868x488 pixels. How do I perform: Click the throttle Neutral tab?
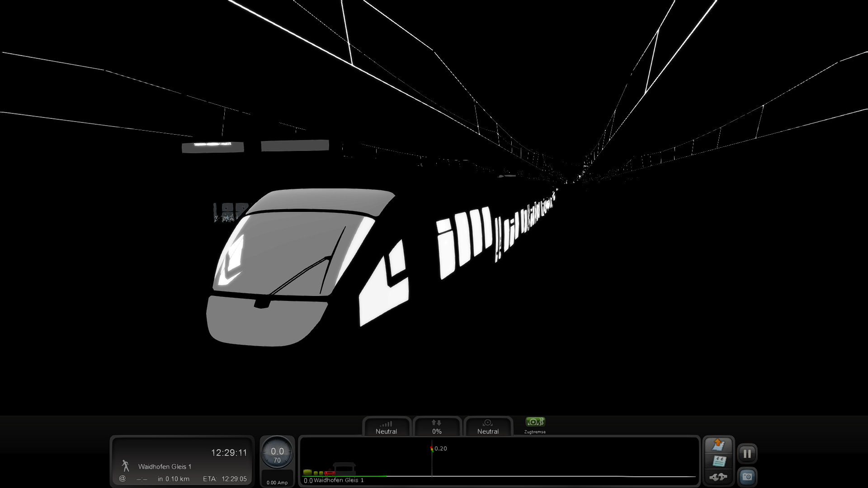(x=386, y=427)
